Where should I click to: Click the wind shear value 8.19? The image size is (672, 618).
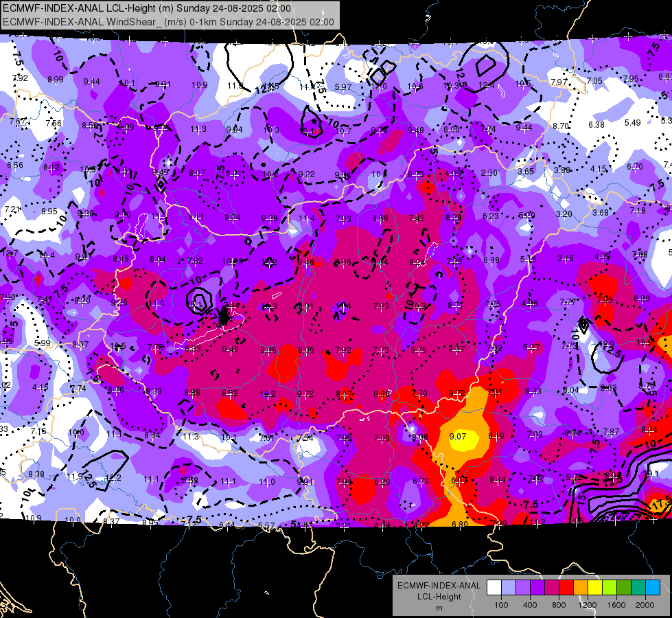[496, 436]
